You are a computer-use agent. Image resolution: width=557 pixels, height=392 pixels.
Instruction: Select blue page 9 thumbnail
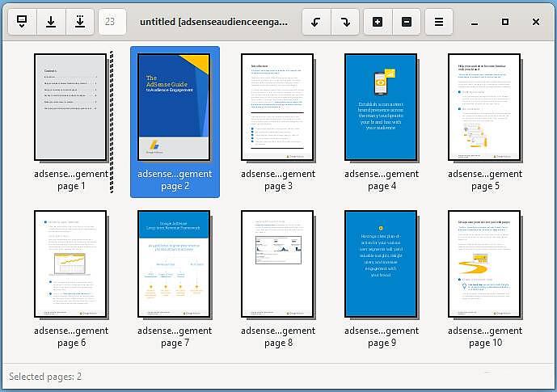coord(381,263)
